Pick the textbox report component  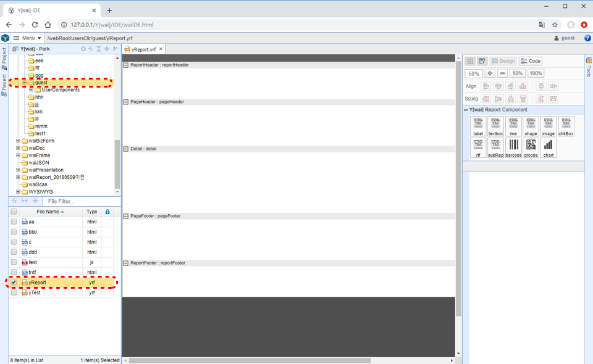click(495, 126)
